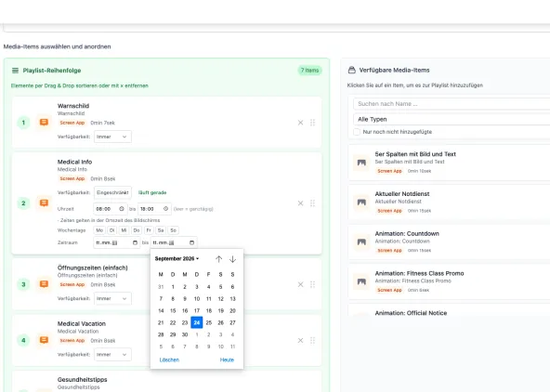The width and height of the screenshot is (550, 392).
Task: Click the Zeitraum start date field
Action: [x=116, y=242]
